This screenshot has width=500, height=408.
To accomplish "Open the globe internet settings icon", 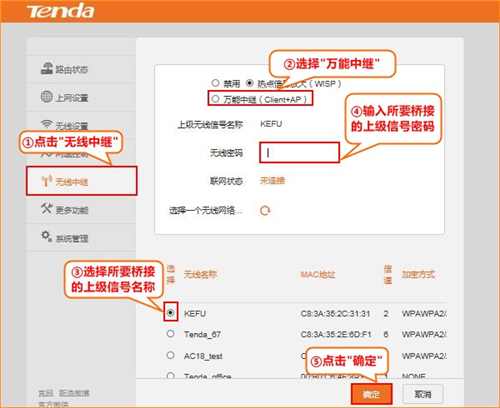I will (x=47, y=97).
